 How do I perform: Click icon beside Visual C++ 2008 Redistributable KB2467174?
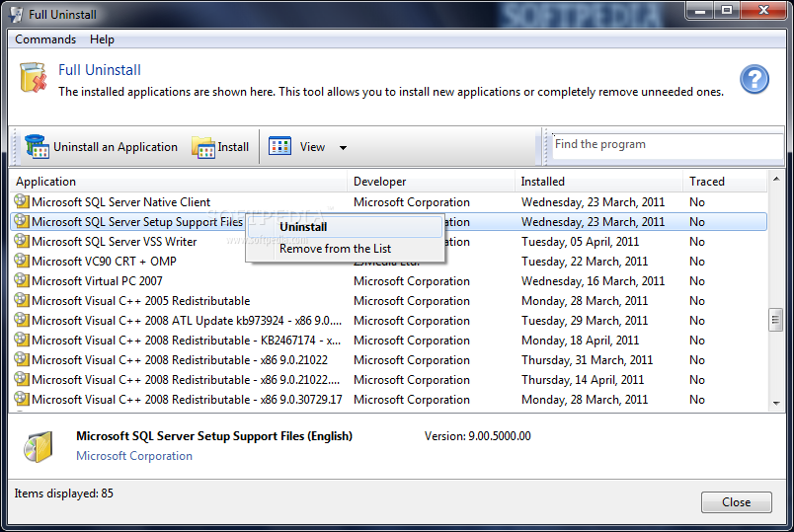pyautogui.click(x=22, y=340)
